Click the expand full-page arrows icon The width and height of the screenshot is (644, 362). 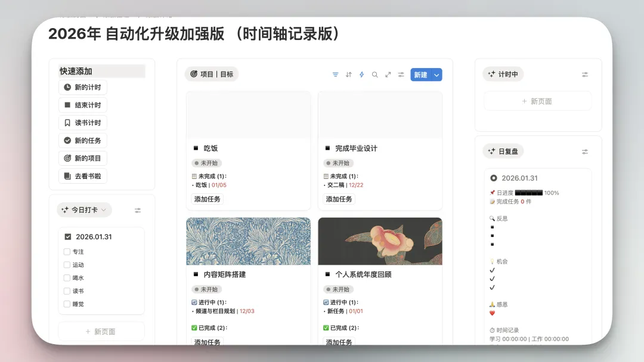pyautogui.click(x=388, y=75)
